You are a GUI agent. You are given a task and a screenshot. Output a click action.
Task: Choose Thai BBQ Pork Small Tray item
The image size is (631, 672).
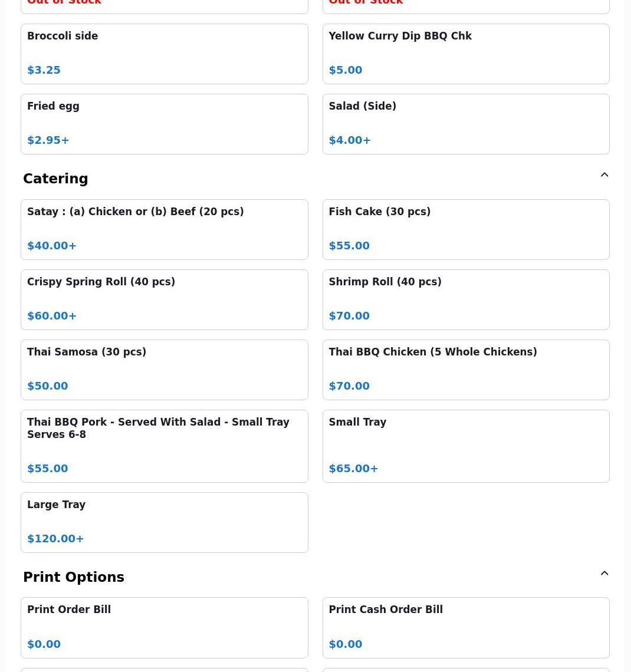(x=165, y=447)
